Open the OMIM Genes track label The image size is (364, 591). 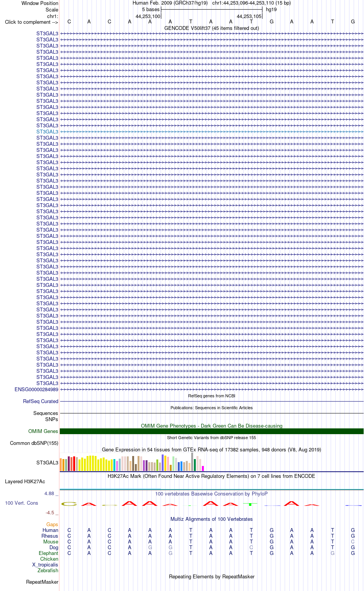tap(43, 431)
